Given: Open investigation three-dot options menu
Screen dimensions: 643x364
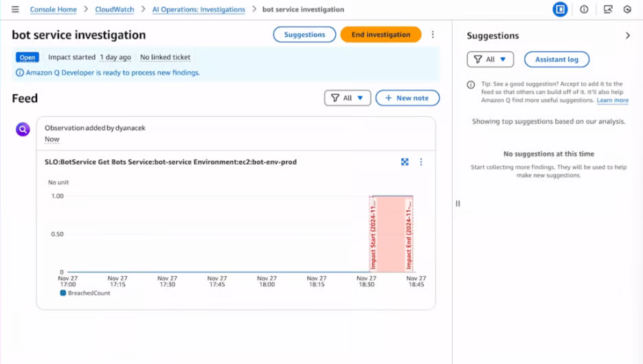Looking at the screenshot, I should click(433, 35).
